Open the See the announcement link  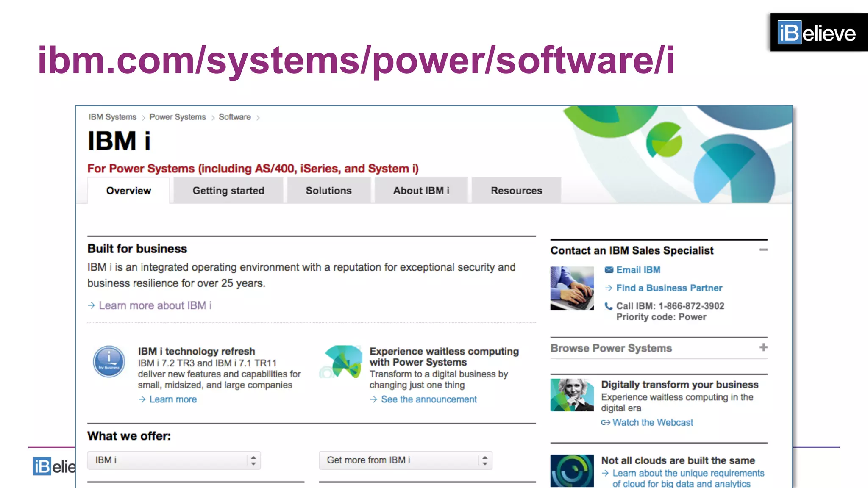tap(429, 399)
